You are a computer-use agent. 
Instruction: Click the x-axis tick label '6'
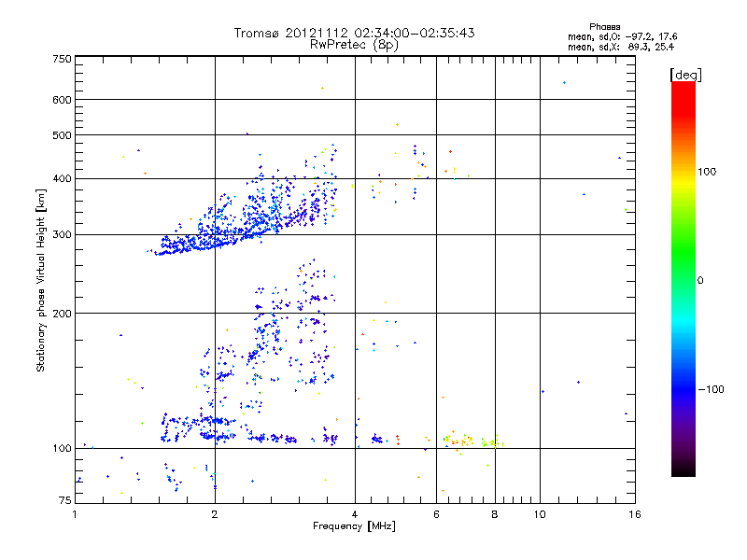coord(436,514)
